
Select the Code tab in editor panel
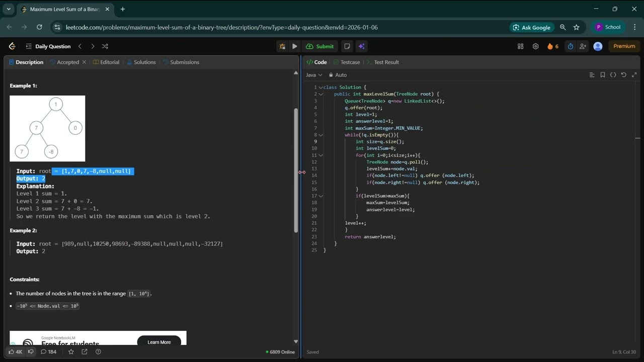317,62
